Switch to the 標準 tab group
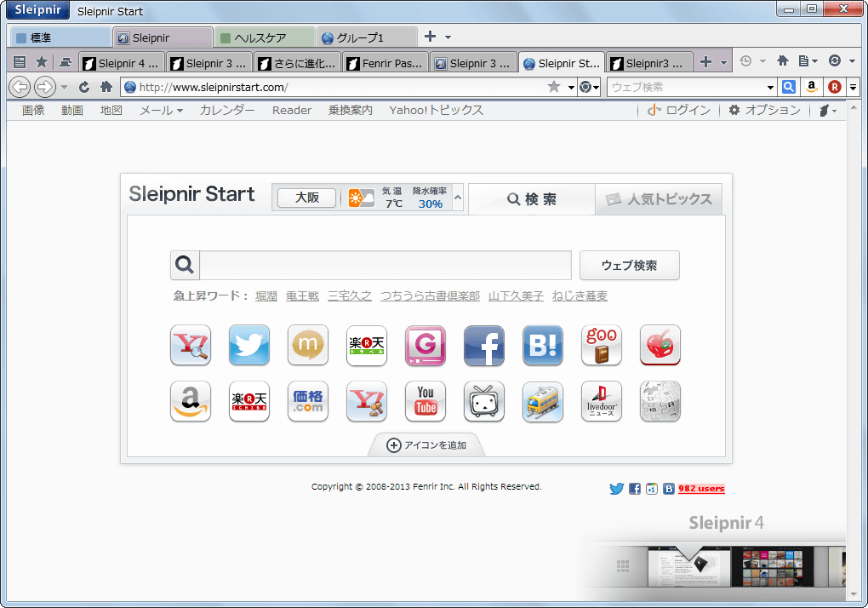868x608 pixels. pos(60,37)
